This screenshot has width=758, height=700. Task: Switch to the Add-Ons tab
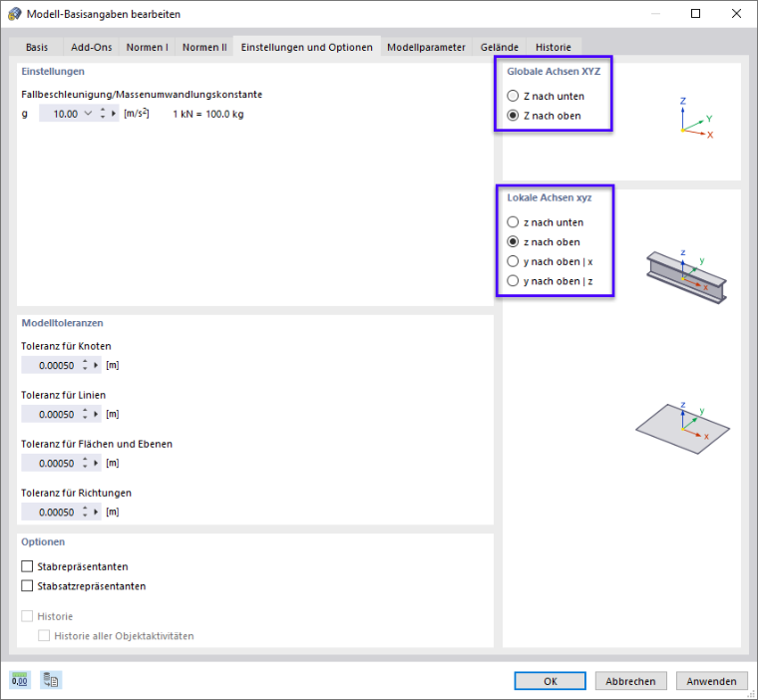pyautogui.click(x=92, y=47)
